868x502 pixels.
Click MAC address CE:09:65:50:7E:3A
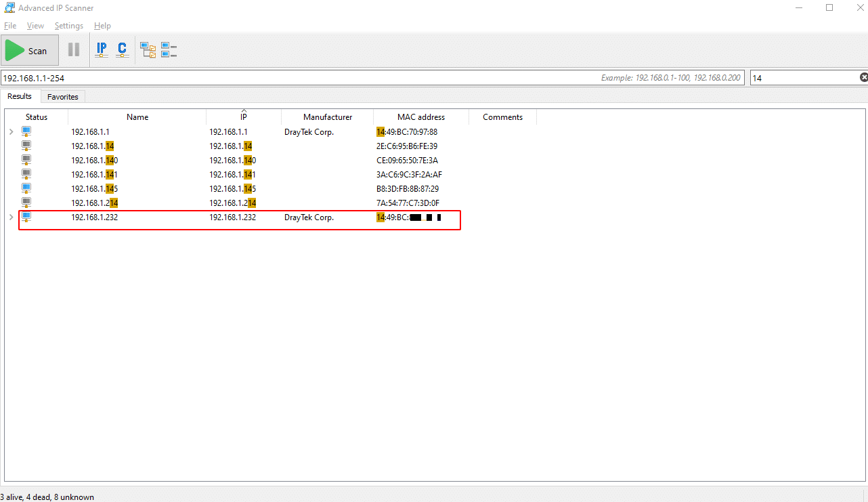coord(408,161)
